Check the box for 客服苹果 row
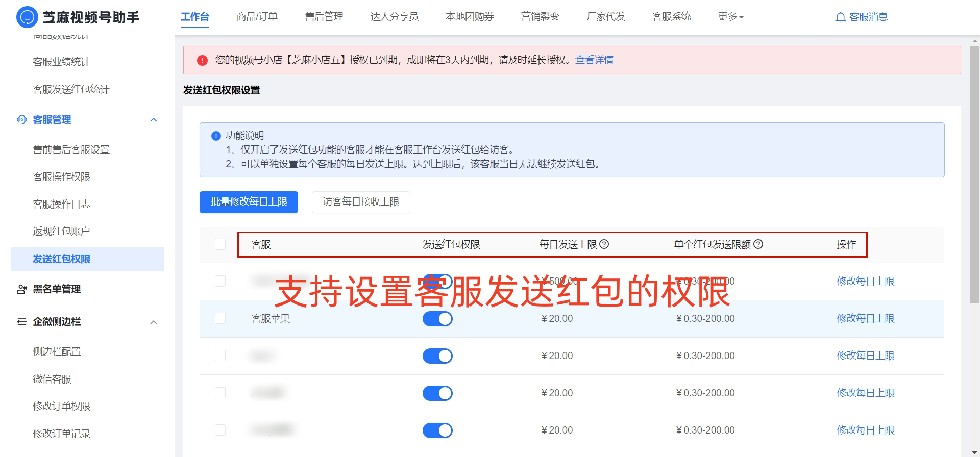The height and width of the screenshot is (457, 980). pos(220,318)
